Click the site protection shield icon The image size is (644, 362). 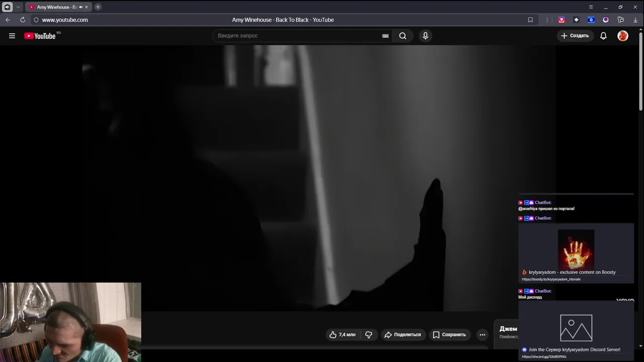[36, 20]
